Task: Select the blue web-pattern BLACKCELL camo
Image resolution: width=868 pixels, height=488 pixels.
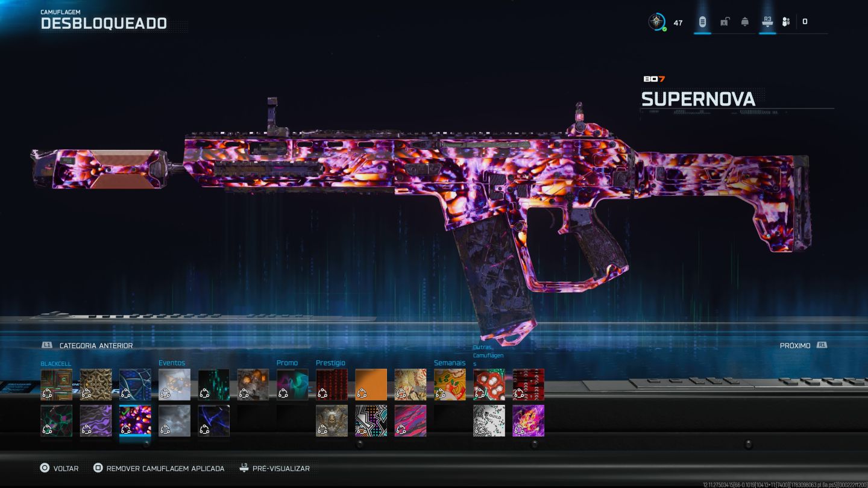Action: [135, 384]
